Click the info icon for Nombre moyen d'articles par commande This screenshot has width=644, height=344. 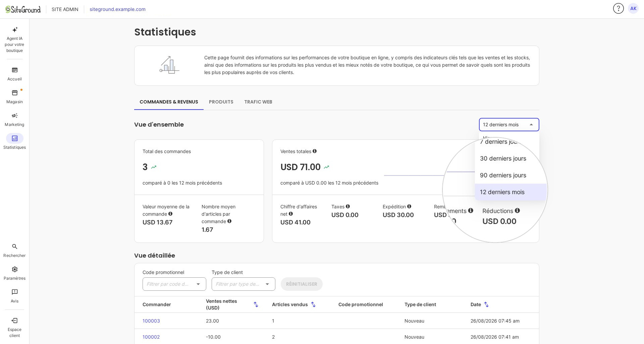point(229,221)
